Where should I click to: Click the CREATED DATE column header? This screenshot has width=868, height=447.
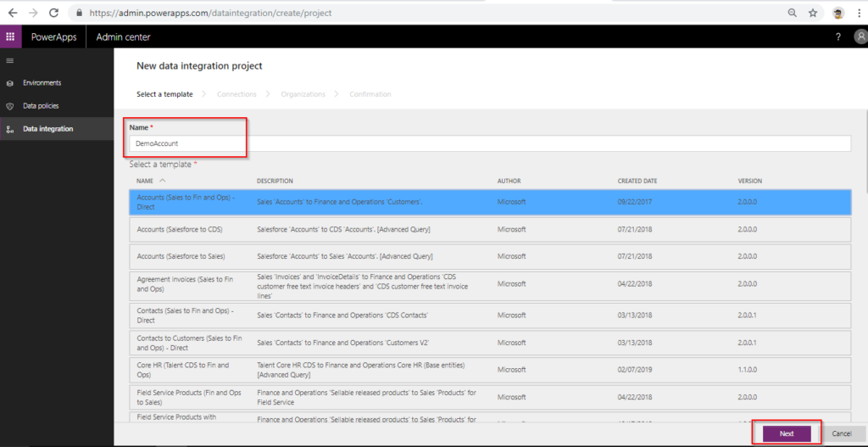(x=637, y=182)
